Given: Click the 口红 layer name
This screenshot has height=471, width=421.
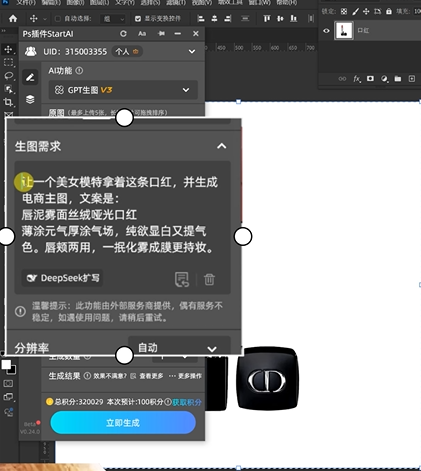Looking at the screenshot, I should (363, 31).
